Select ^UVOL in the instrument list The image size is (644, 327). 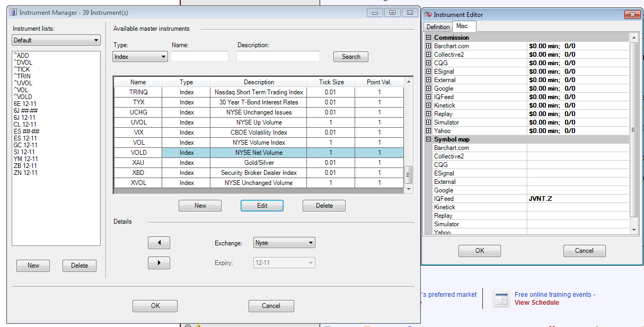pyautogui.click(x=23, y=83)
